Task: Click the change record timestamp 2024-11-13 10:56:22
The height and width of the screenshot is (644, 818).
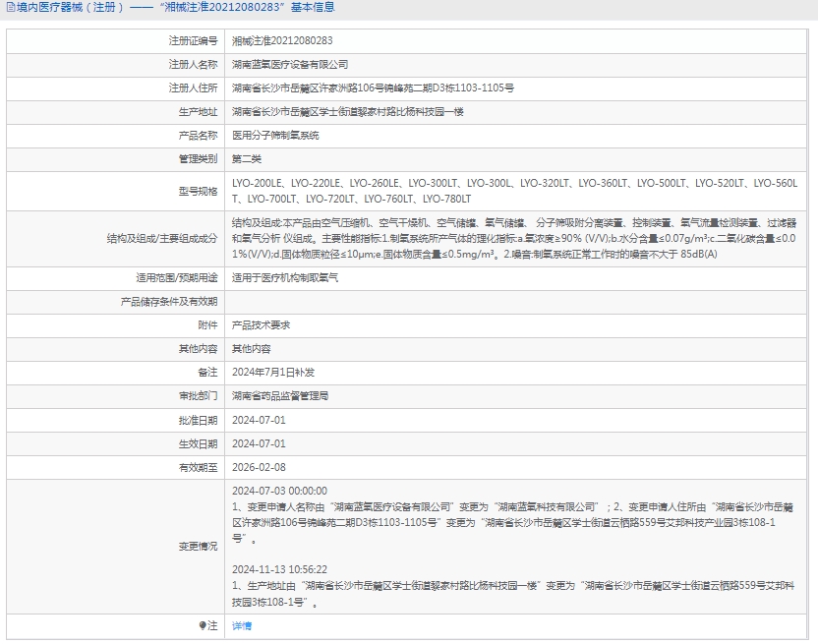Action: coord(279,569)
